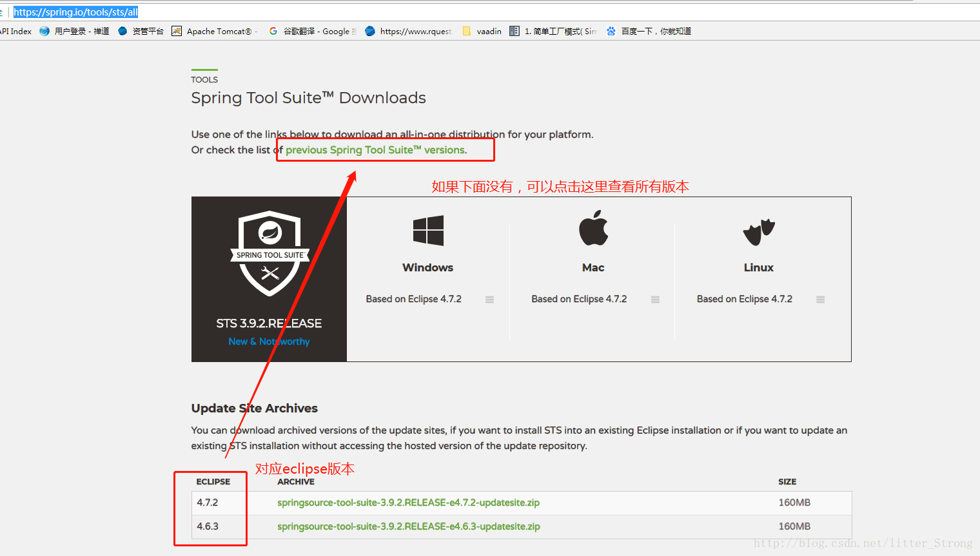This screenshot has width=980, height=556.
Task: Click the vaadin folder icon
Action: (467, 31)
